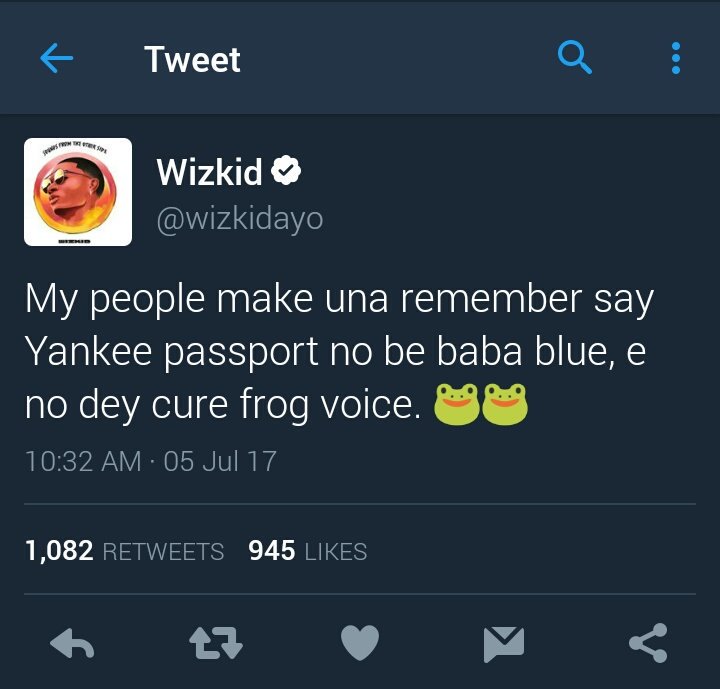Open the three-dot overflow menu
The image size is (720, 689).
[x=675, y=58]
